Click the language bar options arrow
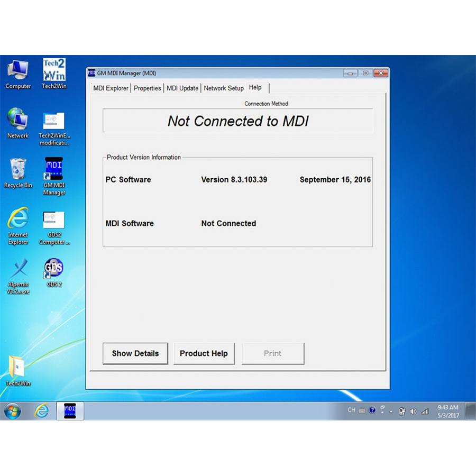 click(x=382, y=413)
